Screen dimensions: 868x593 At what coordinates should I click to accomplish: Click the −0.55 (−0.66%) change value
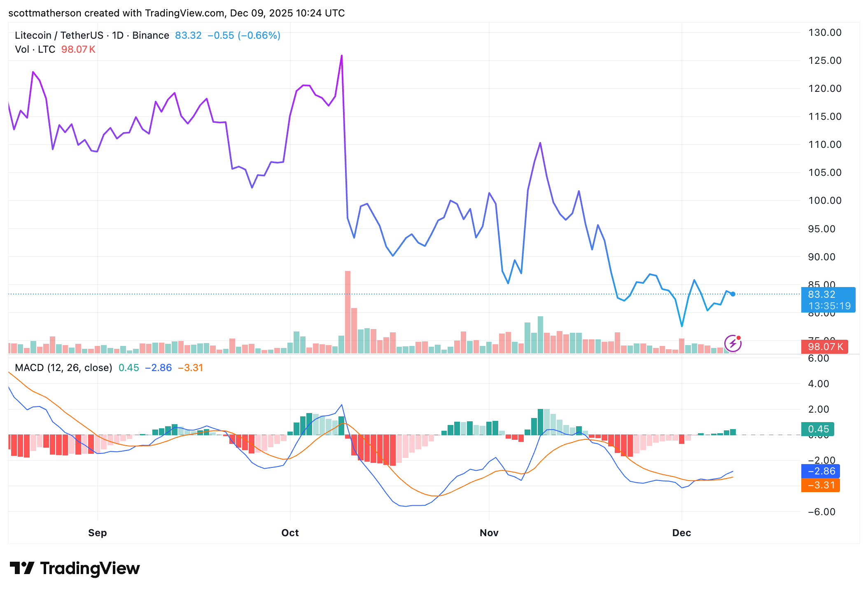244,35
